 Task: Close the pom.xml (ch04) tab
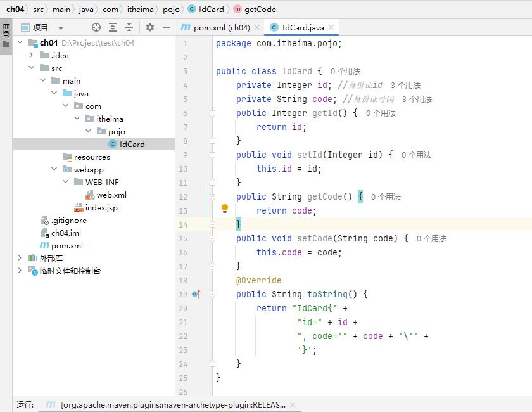[x=257, y=28]
